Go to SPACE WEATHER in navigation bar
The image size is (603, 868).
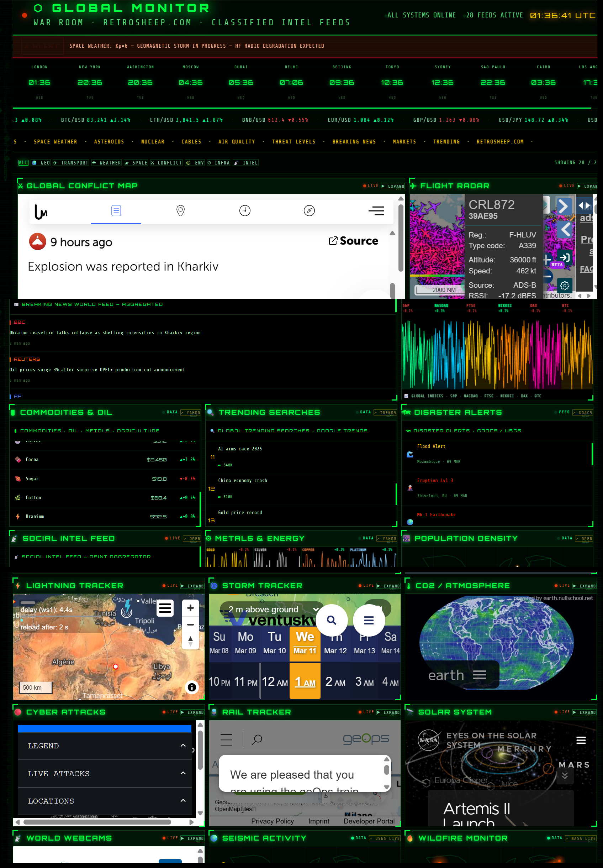(x=55, y=142)
